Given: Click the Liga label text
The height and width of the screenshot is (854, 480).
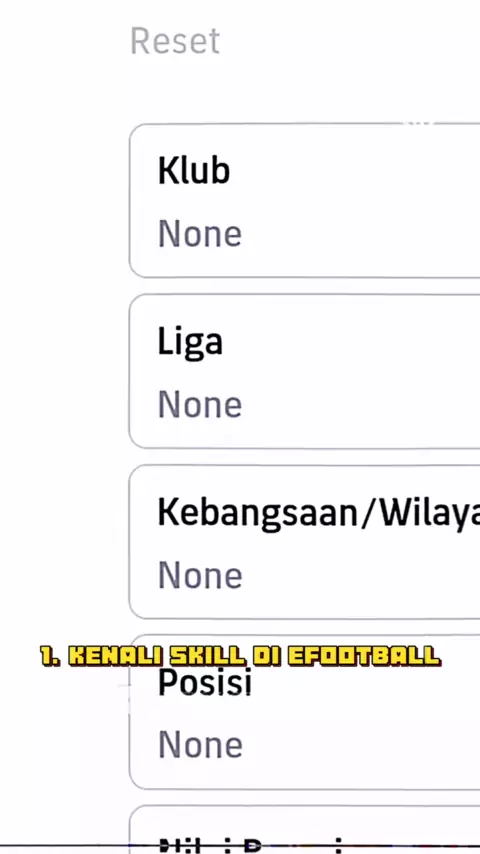Looking at the screenshot, I should tap(190, 343).
